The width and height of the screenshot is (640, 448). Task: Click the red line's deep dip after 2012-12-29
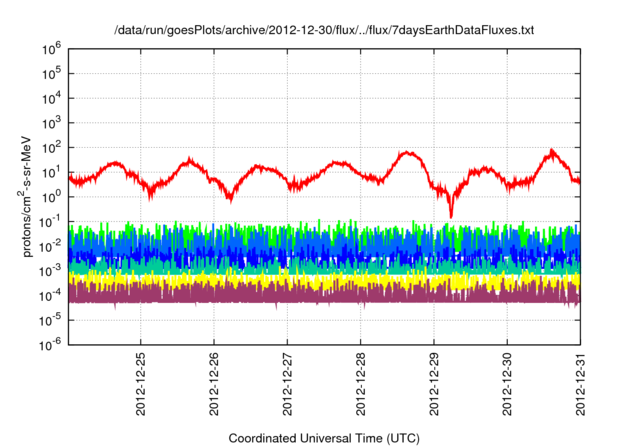[x=451, y=213]
